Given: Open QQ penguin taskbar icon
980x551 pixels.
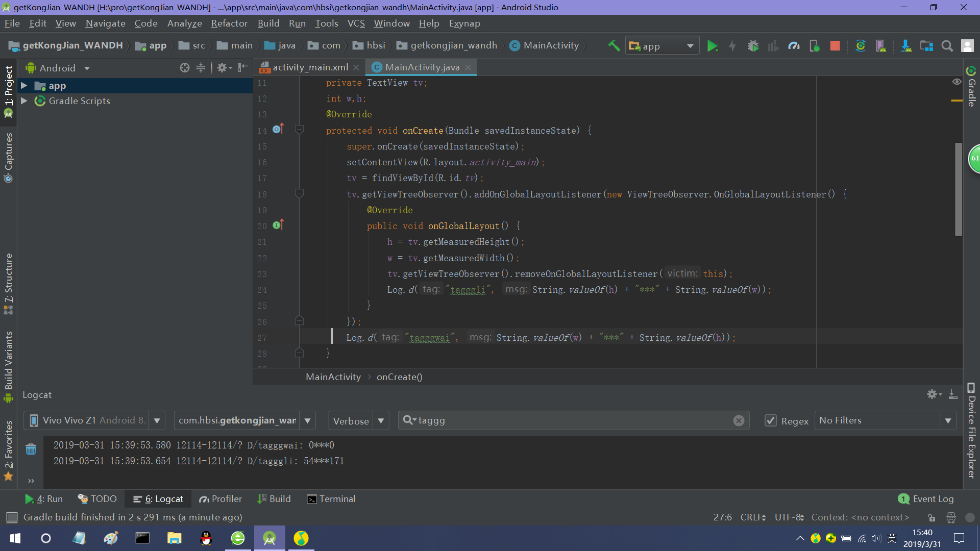Looking at the screenshot, I should click(206, 538).
